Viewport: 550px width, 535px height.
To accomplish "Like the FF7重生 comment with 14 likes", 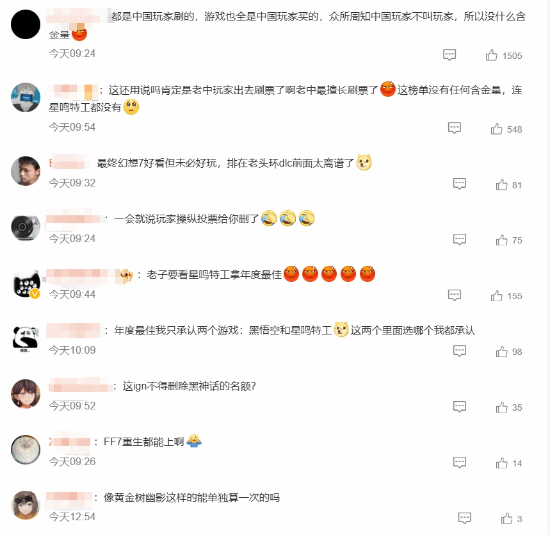I will coord(502,463).
